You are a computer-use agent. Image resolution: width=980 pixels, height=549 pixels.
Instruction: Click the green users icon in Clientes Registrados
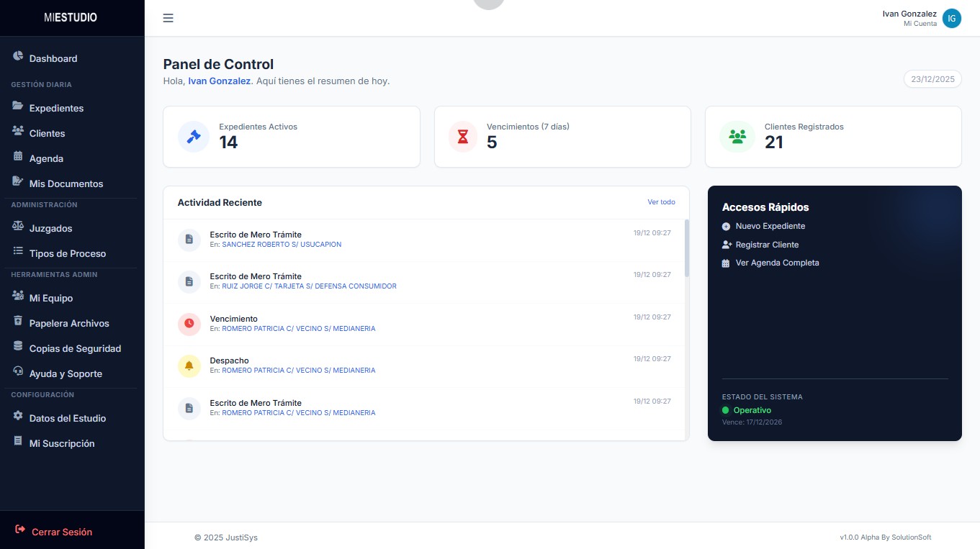737,137
